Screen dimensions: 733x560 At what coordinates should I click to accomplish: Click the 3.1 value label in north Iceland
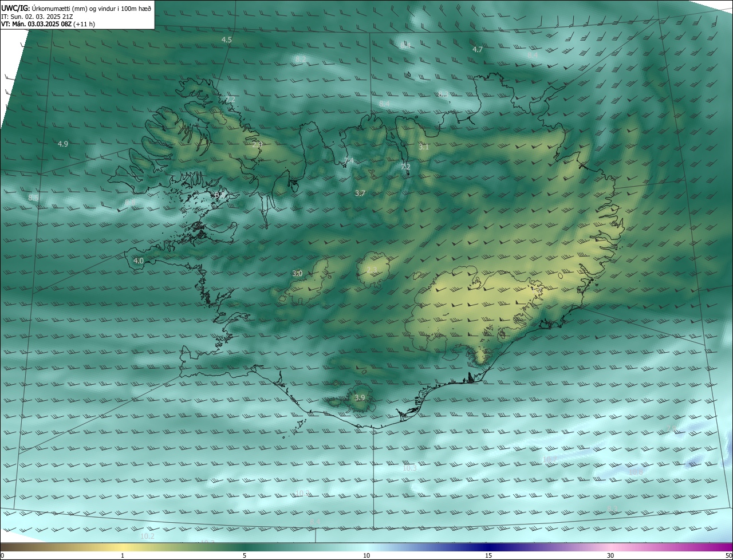point(424,147)
